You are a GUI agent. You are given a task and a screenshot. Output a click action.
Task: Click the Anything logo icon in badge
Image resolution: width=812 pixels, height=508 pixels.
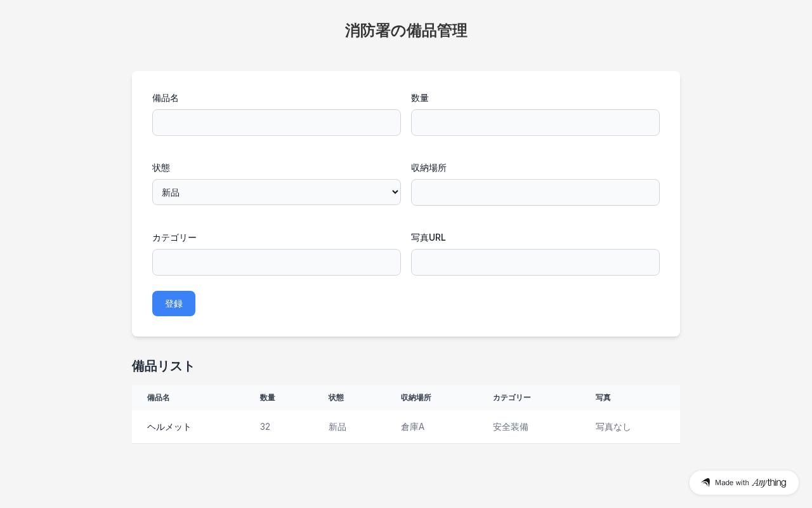[705, 483]
